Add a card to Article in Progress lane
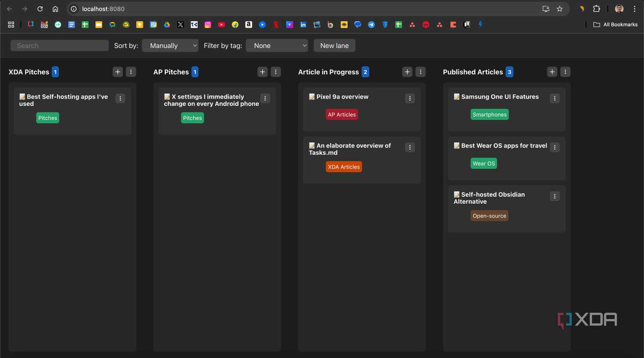644x358 pixels. pyautogui.click(x=407, y=72)
